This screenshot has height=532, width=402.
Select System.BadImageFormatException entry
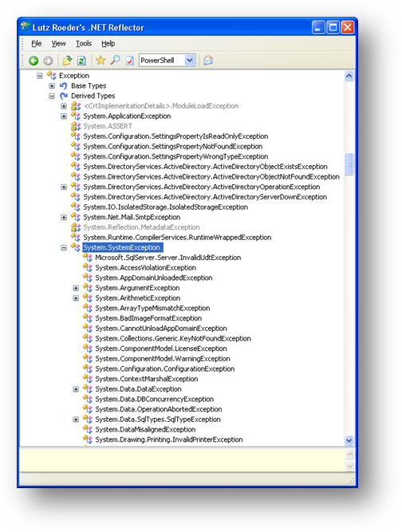(x=148, y=318)
